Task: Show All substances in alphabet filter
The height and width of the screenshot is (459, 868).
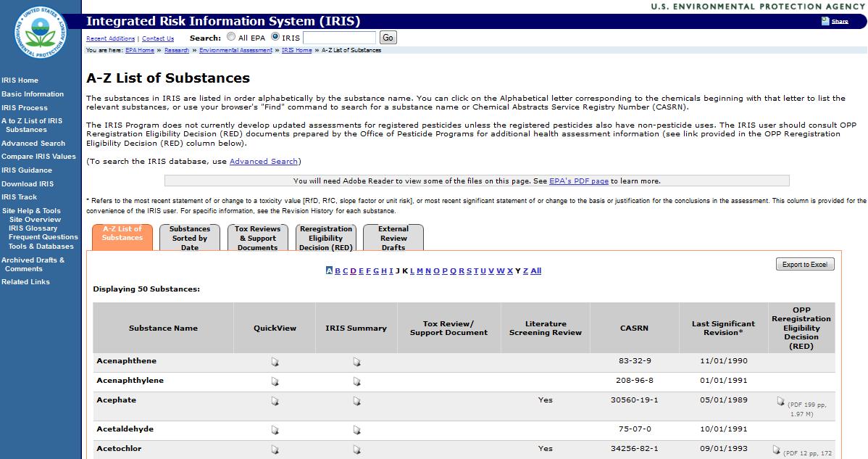Action: click(536, 270)
